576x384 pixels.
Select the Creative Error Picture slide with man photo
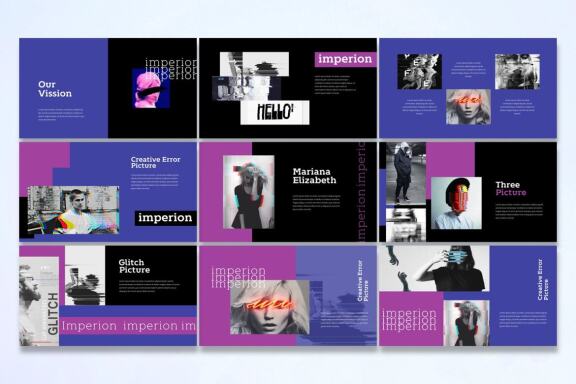tap(108, 192)
